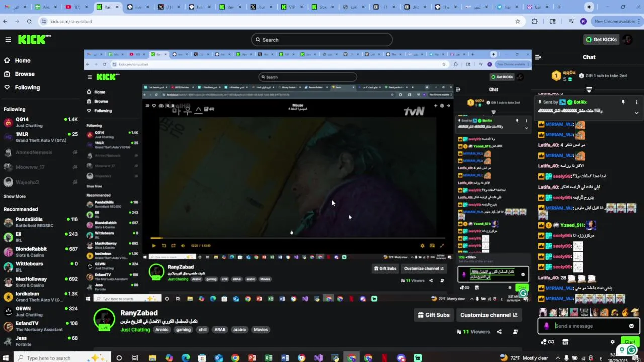Select the Arabic tag under stream title
This screenshot has height=362, width=644.
pyautogui.click(x=162, y=330)
